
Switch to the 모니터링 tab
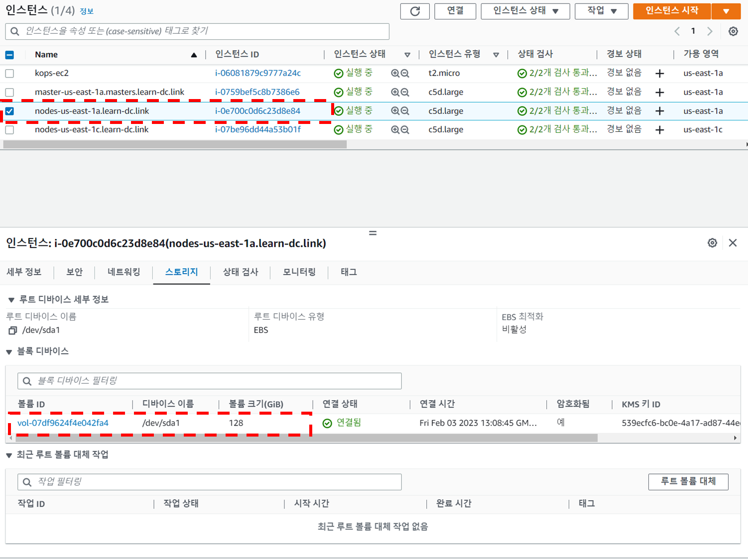(x=298, y=272)
